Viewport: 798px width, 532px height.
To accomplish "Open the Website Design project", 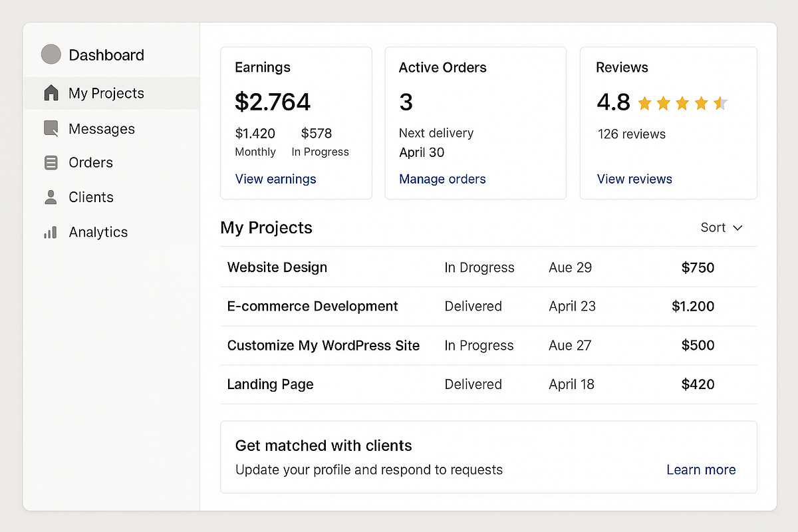I will [x=277, y=267].
